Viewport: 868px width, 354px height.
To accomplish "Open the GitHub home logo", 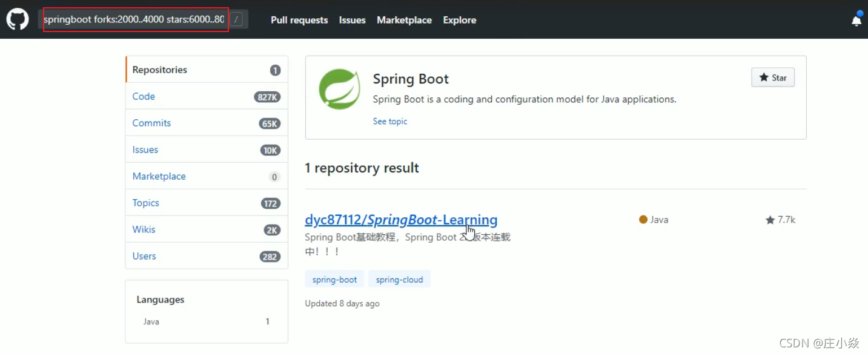I will (x=18, y=19).
